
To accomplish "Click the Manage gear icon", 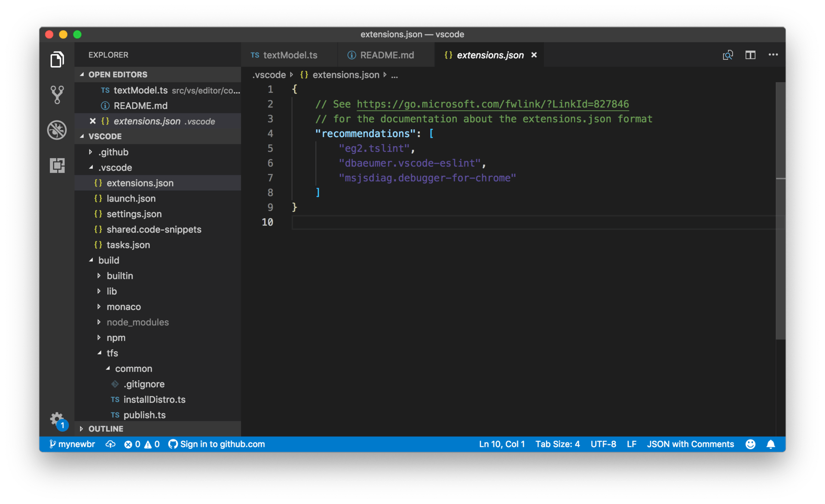I will coord(56,418).
